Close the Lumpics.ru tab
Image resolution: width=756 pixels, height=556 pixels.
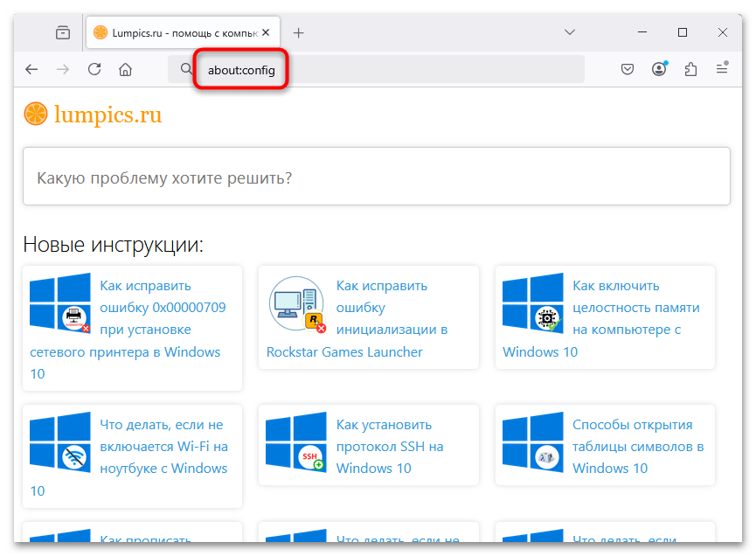[x=266, y=33]
